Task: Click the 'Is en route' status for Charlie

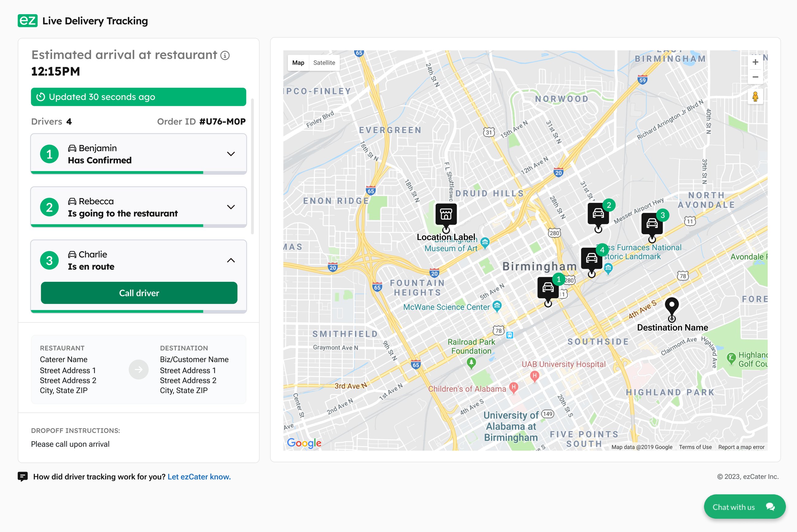Action: click(91, 267)
